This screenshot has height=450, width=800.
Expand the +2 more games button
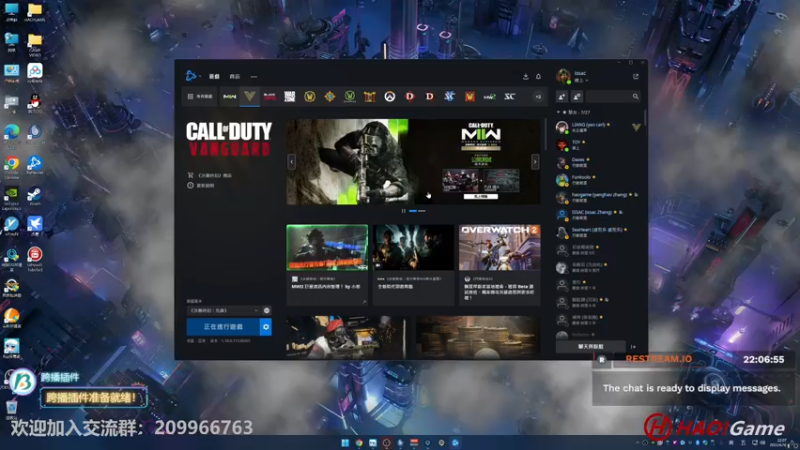pos(538,97)
